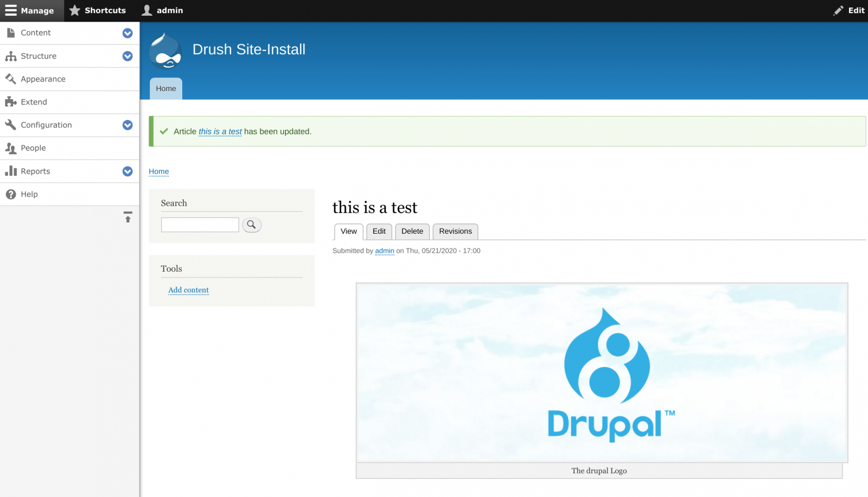Click into the Search input field
The width and height of the screenshot is (868, 497).
(200, 225)
